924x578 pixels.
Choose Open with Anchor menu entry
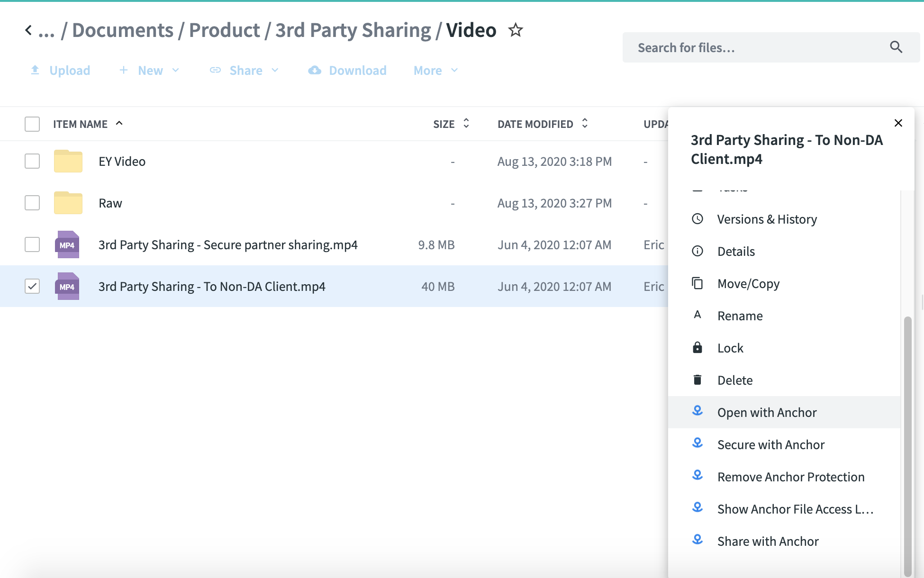tap(767, 412)
